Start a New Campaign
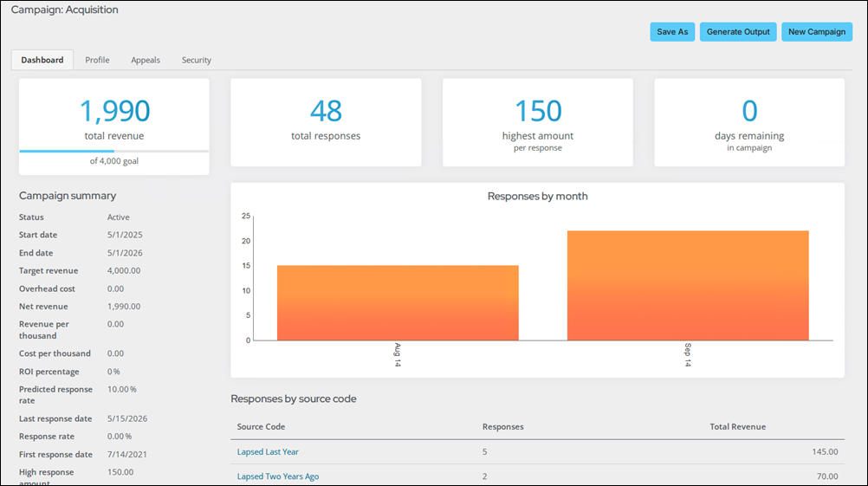 pyautogui.click(x=817, y=31)
